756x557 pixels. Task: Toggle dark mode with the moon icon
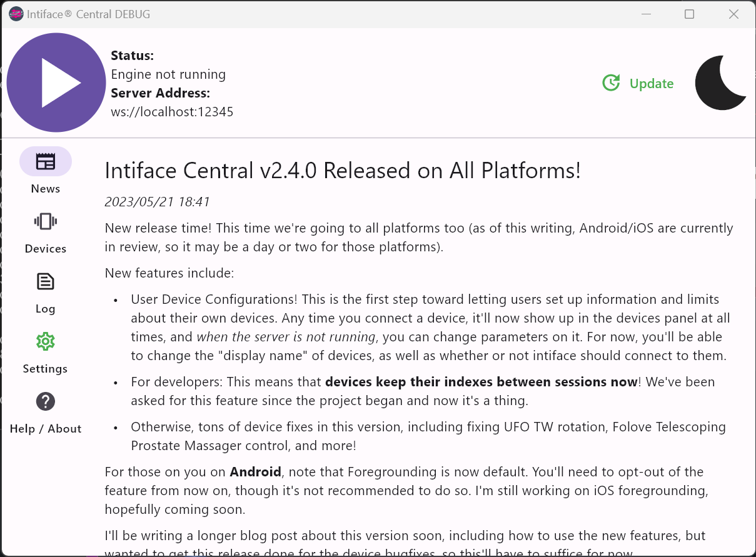(720, 83)
